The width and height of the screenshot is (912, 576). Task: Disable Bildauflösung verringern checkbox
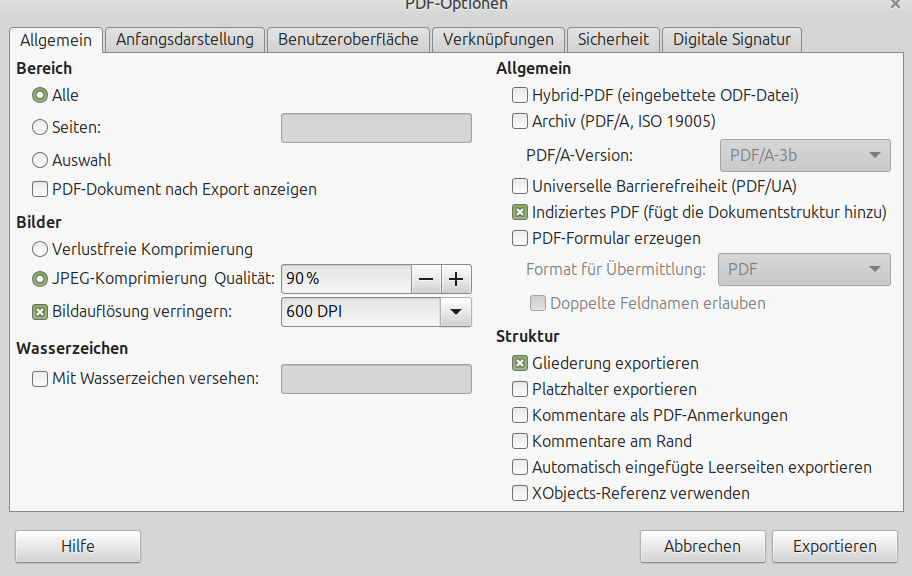pyautogui.click(x=40, y=312)
